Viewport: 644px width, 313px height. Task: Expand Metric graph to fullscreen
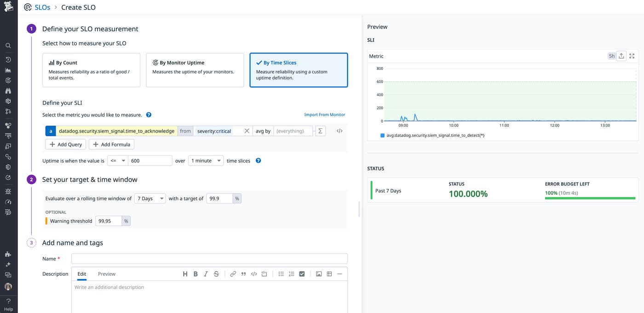pyautogui.click(x=632, y=56)
